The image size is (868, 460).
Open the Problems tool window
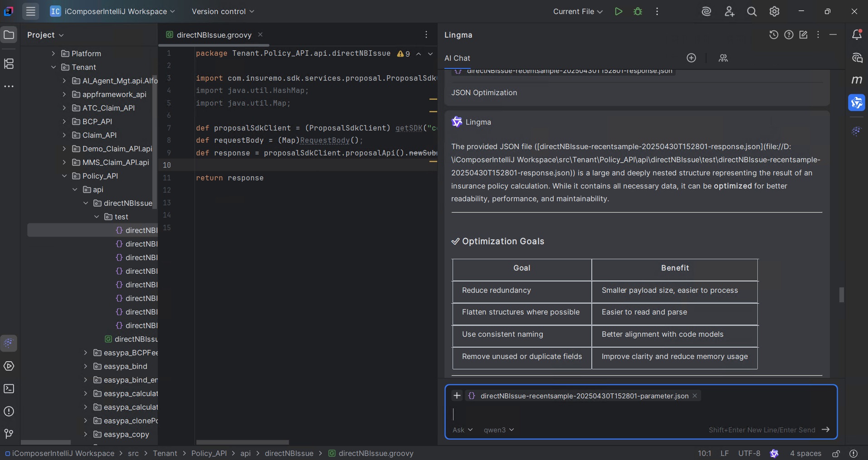9,412
